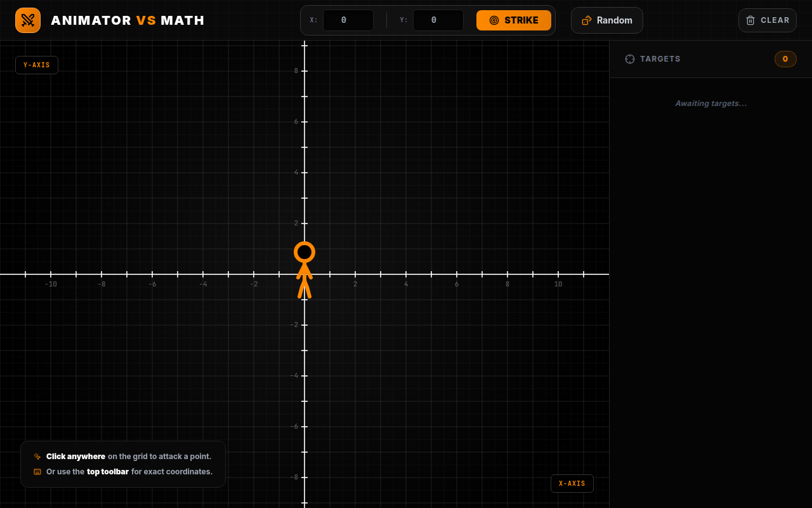Image resolution: width=812 pixels, height=508 pixels.
Task: Click the y-axis tick labeled 6
Action: click(x=296, y=122)
